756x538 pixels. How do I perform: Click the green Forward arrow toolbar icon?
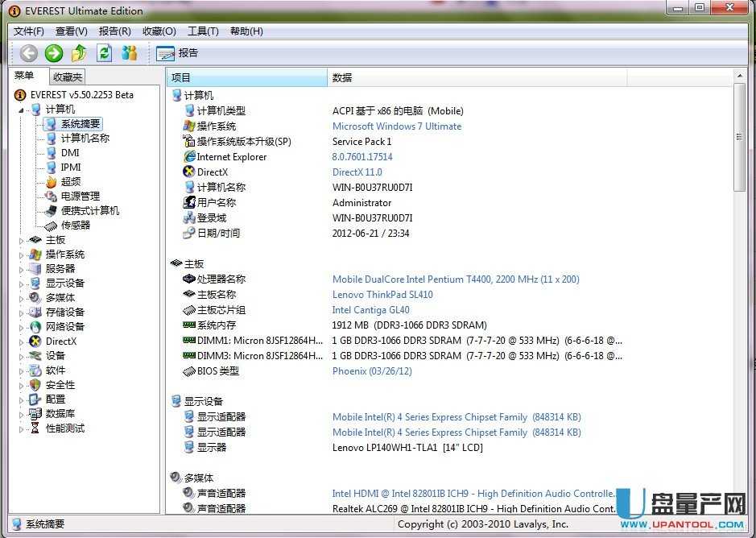54,53
